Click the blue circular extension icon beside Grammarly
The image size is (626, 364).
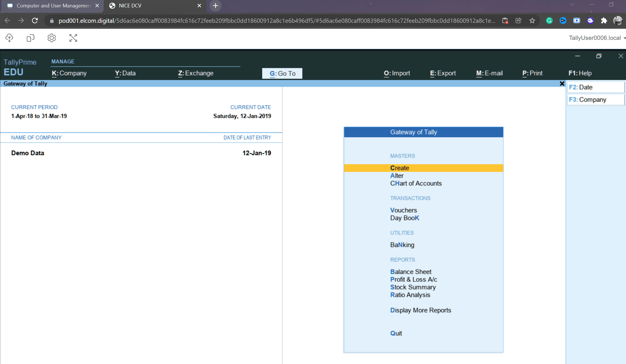(x=563, y=21)
